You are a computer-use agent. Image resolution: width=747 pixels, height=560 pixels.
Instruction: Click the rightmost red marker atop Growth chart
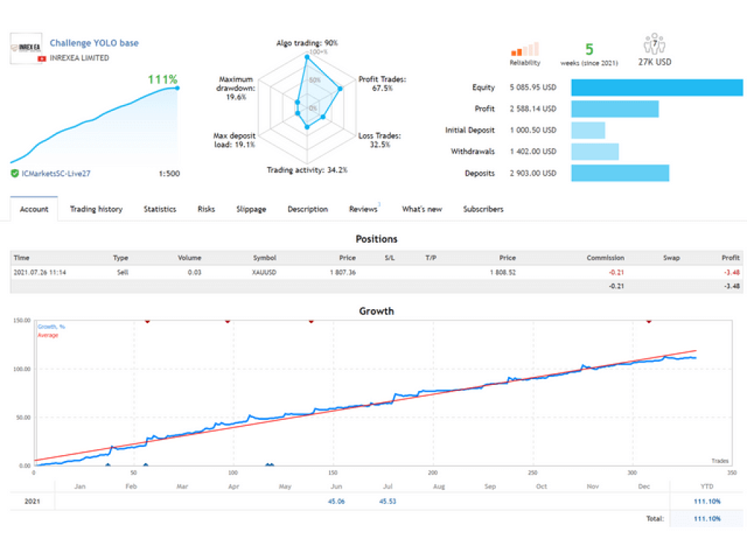[x=649, y=321]
